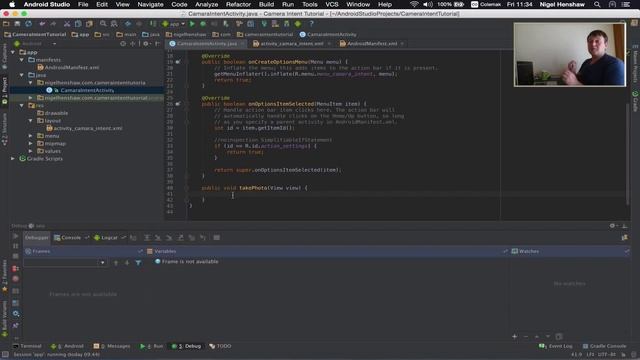This screenshot has height=360, width=640.
Task: Click the Pin Tab icon in debug sidebar
Action: [16, 325]
